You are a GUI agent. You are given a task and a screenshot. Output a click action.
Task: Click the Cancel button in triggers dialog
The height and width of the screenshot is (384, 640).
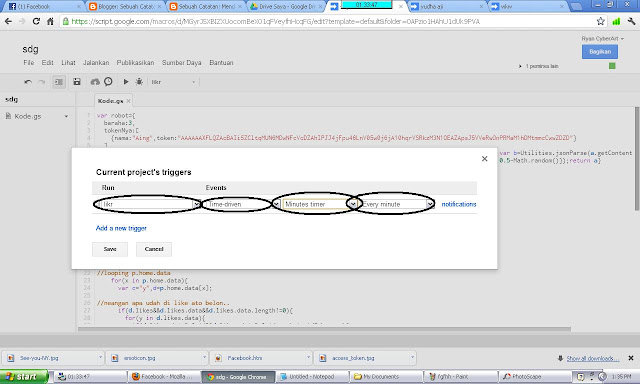(x=154, y=249)
